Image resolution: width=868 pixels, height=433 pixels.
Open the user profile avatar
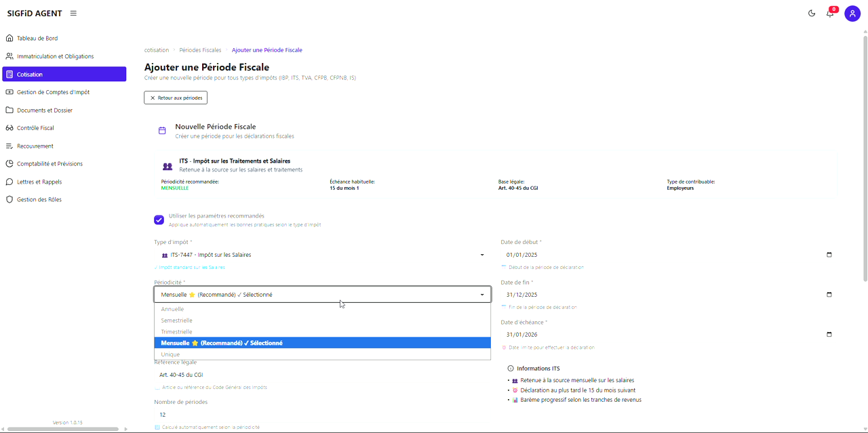pos(852,14)
